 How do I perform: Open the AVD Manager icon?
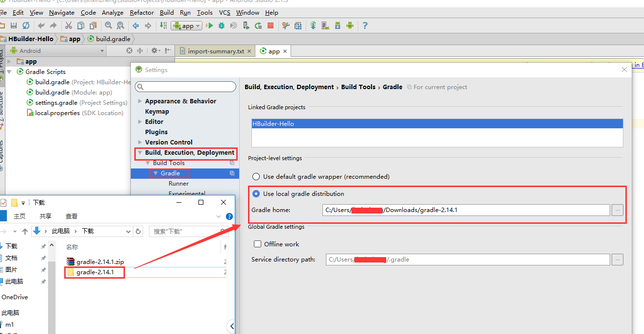pyautogui.click(x=325, y=26)
